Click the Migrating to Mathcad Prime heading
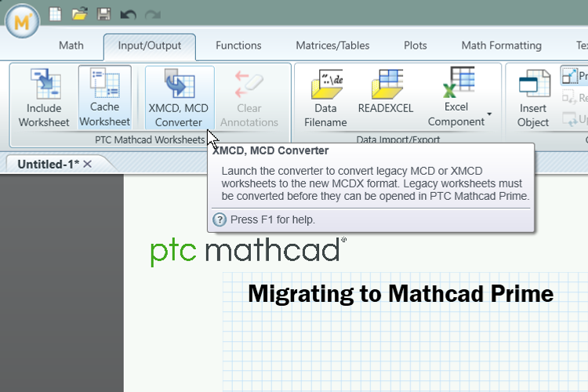This screenshot has height=392, width=588. point(401,294)
